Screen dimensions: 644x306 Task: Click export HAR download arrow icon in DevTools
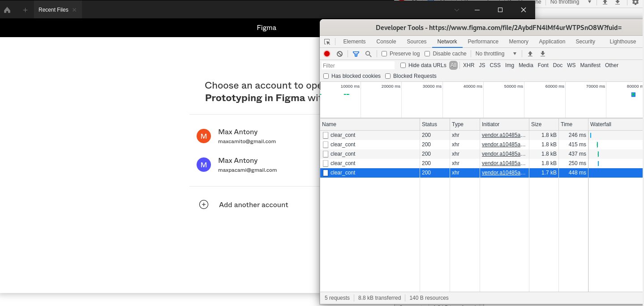click(x=543, y=54)
